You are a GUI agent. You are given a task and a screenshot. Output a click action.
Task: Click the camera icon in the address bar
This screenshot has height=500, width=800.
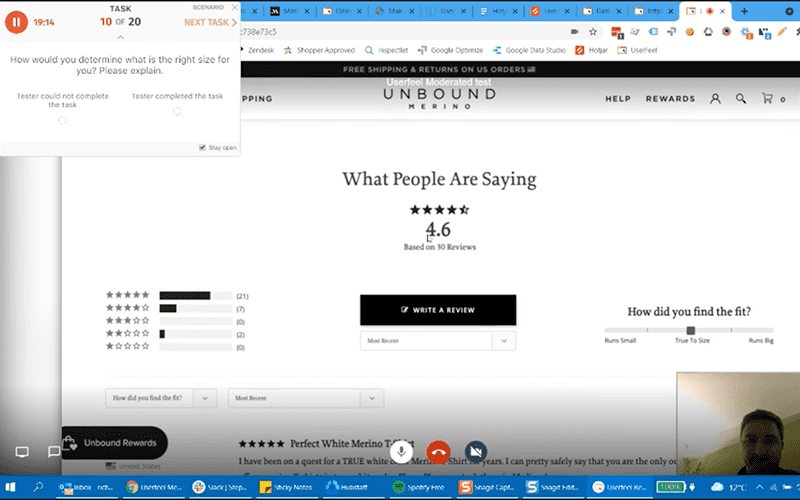574,32
